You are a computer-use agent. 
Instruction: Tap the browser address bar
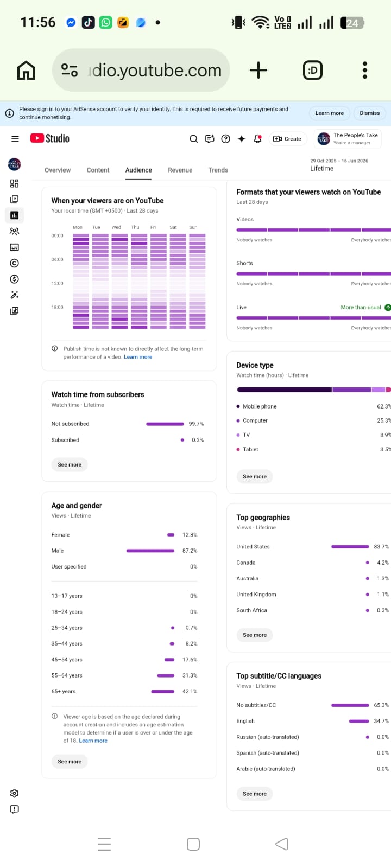point(141,71)
